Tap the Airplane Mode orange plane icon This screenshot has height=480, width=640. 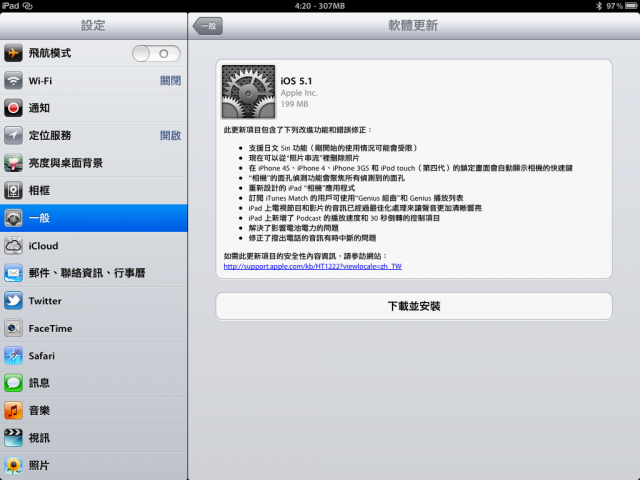(x=13, y=53)
